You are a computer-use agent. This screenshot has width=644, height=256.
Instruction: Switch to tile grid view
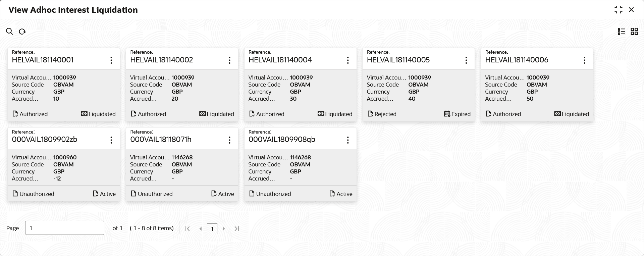pyautogui.click(x=634, y=32)
